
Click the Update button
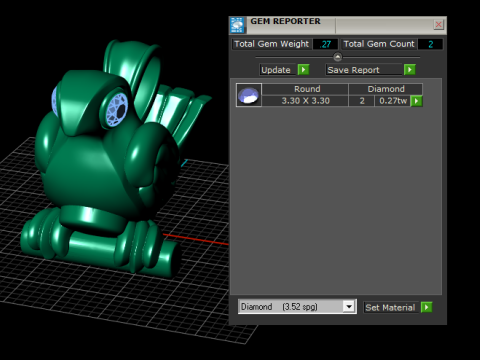[x=278, y=70]
